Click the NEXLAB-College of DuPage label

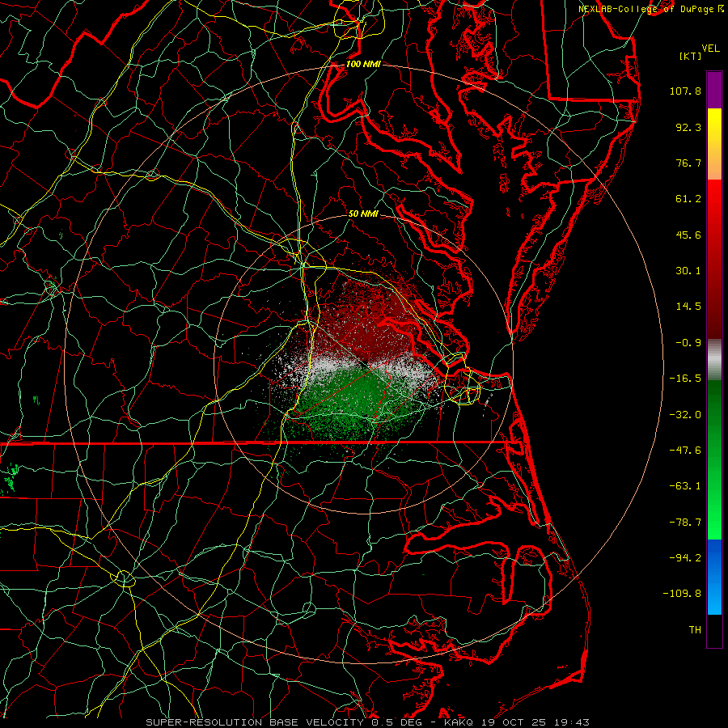[x=646, y=9]
